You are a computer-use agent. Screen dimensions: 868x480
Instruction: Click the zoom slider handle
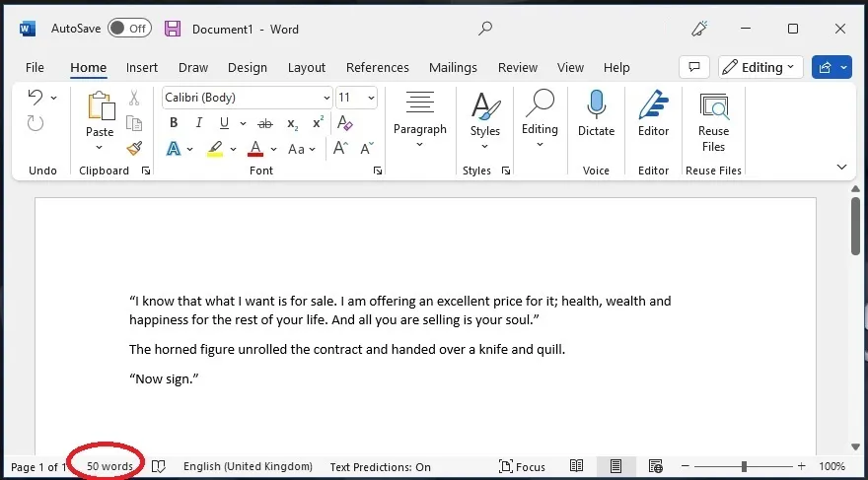[x=744, y=466]
